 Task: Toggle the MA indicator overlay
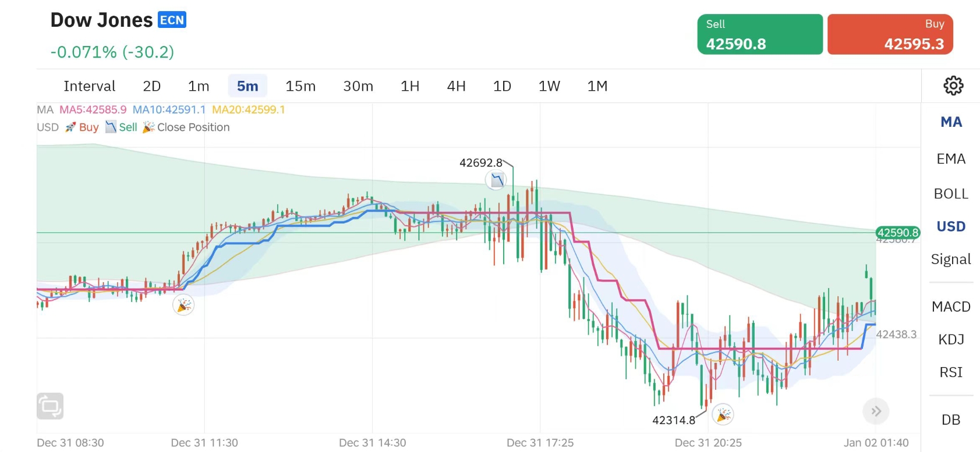pyautogui.click(x=951, y=122)
